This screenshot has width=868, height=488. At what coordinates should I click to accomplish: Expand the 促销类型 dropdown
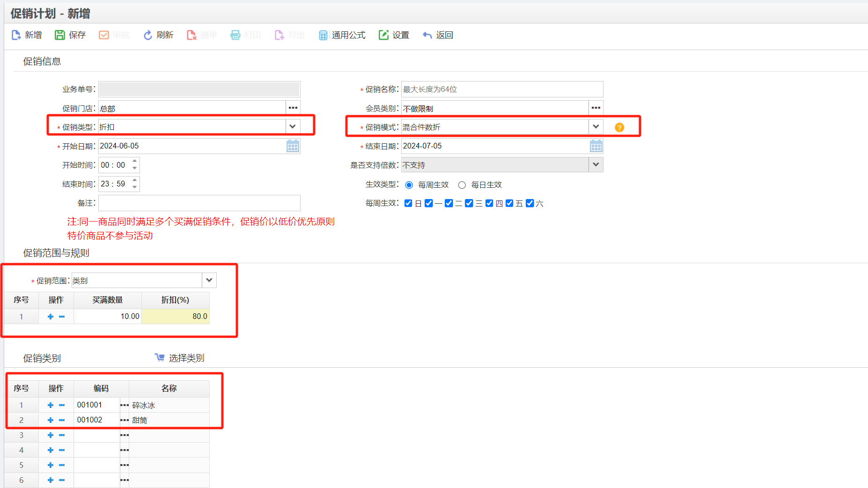click(x=293, y=126)
